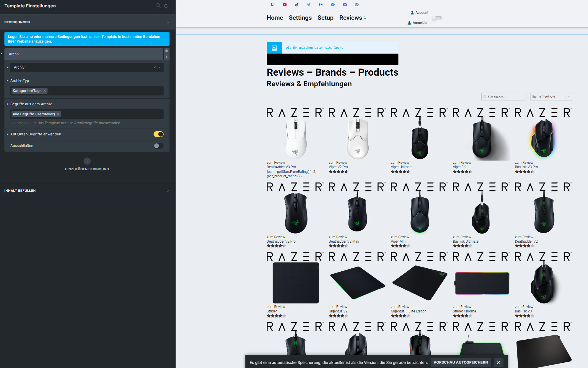588x368 pixels.
Task: Click the plus icon to add condition
Action: pyautogui.click(x=87, y=161)
